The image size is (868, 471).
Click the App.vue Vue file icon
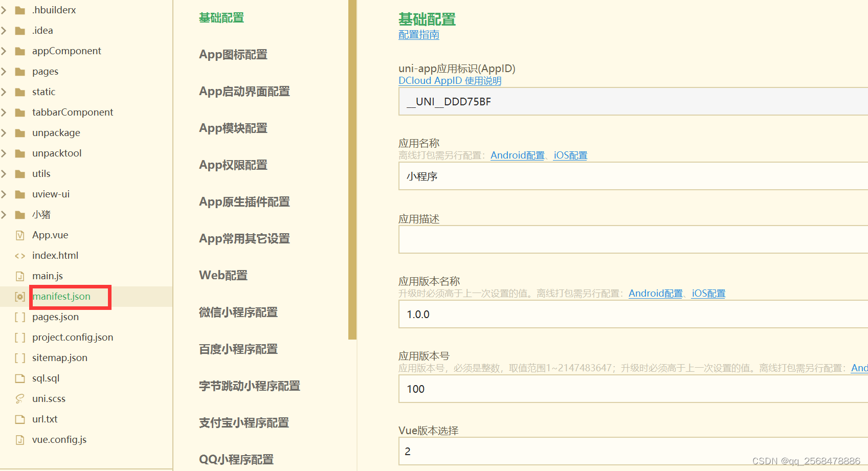pos(19,235)
